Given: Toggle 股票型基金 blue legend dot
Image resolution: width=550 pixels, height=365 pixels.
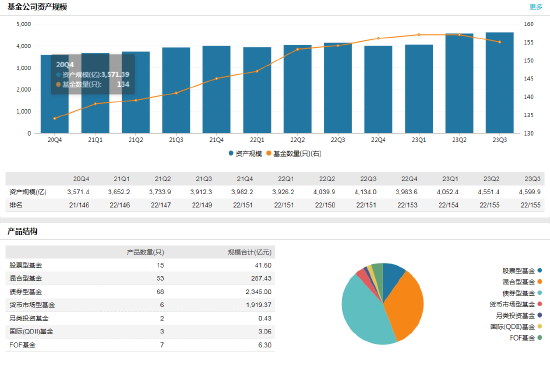Looking at the screenshot, I should coord(539,270).
